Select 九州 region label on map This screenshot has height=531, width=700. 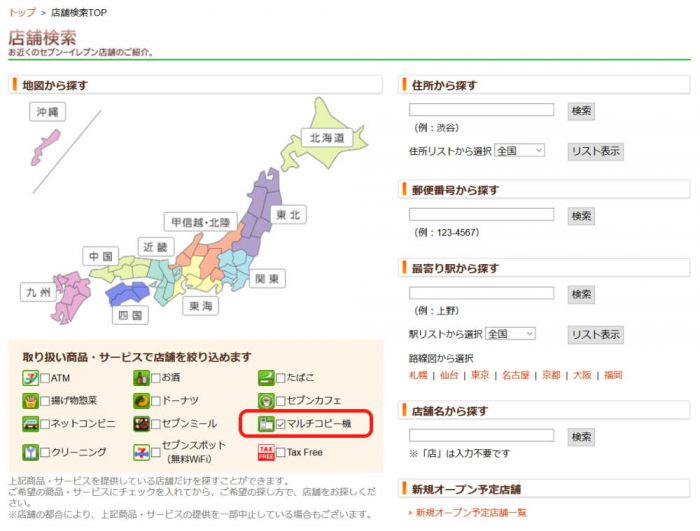(38, 293)
